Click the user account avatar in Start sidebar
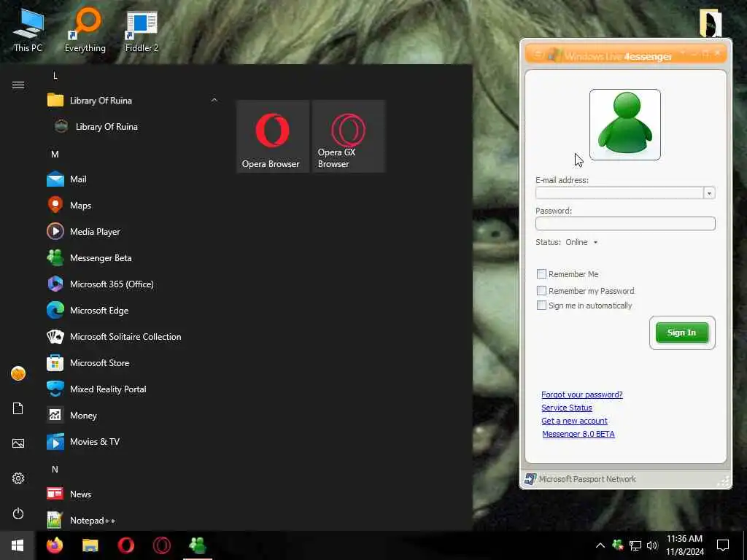The image size is (747, 560). tap(18, 373)
